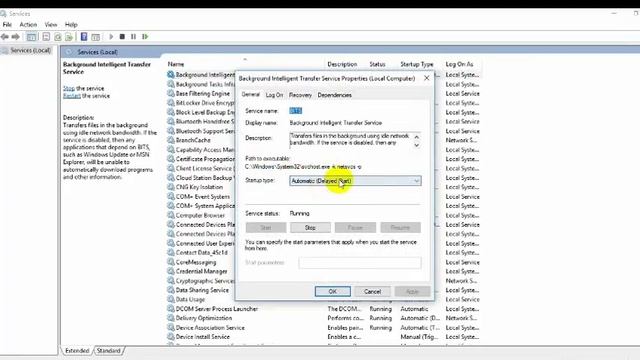Refresh the services list via toolbar icon
The width and height of the screenshot is (640, 360).
[x=58, y=37]
